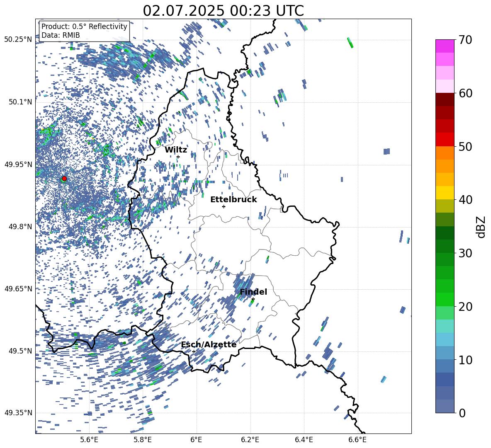This screenshot has width=491, height=448.
Task: Click the colorbar tick label 50
Action: [465, 146]
